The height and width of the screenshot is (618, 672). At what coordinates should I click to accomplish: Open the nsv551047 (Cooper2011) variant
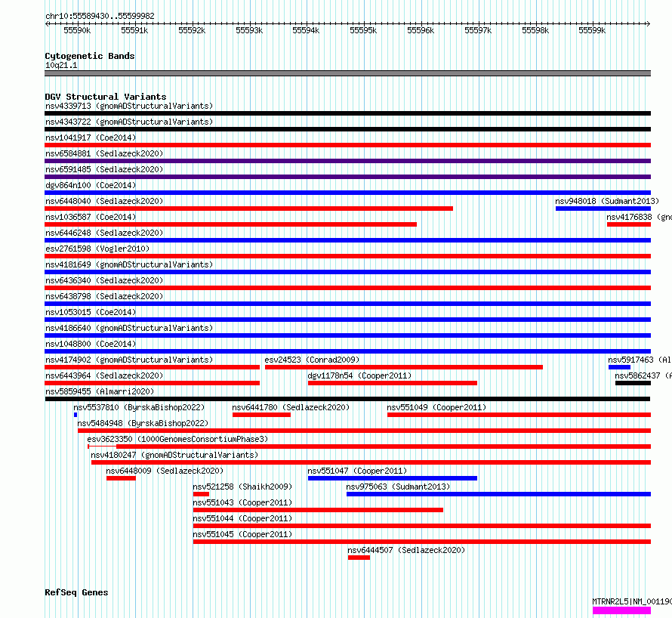[x=357, y=471]
